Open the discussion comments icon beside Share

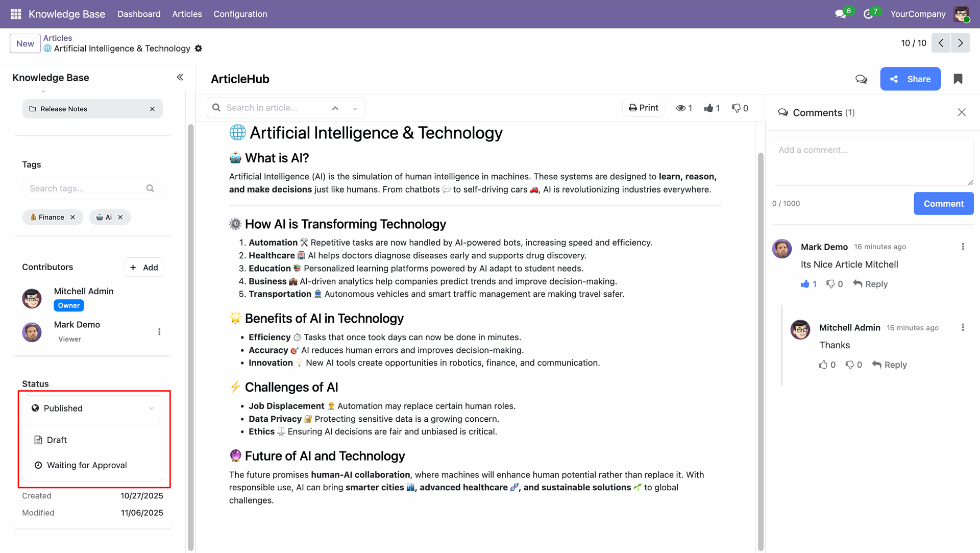click(x=861, y=79)
